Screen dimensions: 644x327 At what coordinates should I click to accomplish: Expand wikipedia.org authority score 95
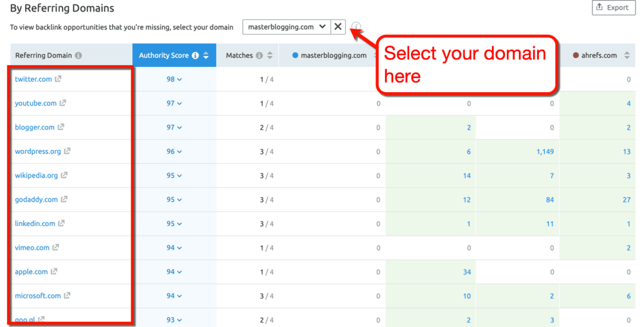coord(174,176)
